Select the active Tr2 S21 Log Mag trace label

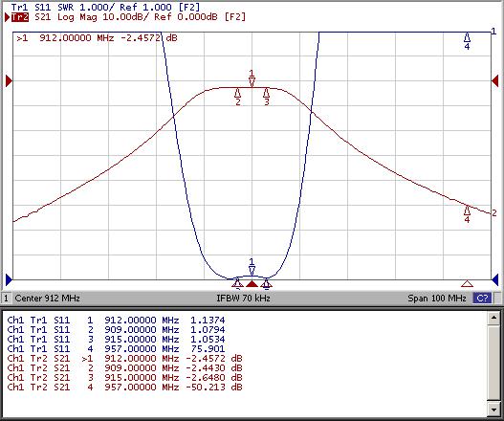pos(128,17)
